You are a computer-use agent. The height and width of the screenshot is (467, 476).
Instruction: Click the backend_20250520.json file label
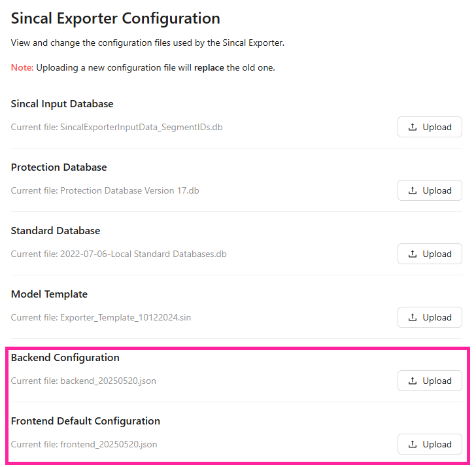click(x=108, y=381)
